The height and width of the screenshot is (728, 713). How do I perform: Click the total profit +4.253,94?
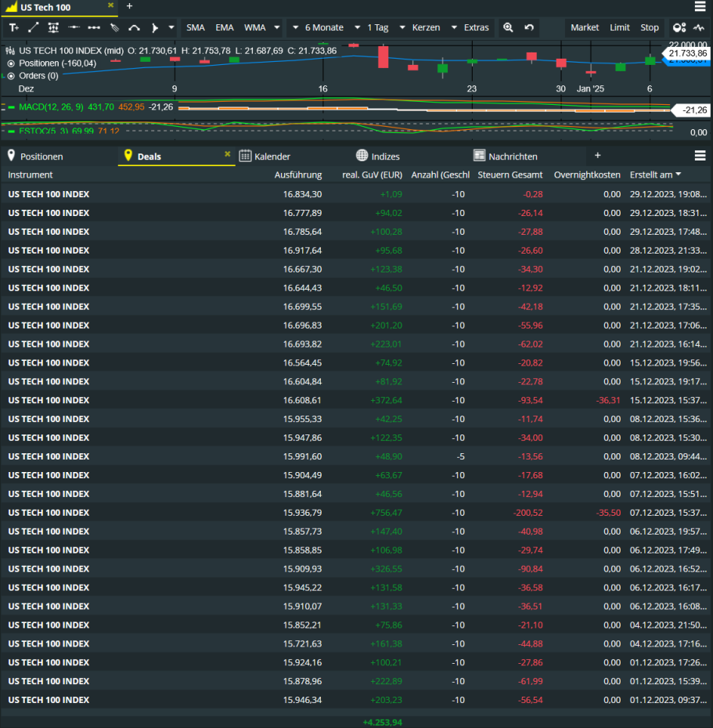(383, 723)
